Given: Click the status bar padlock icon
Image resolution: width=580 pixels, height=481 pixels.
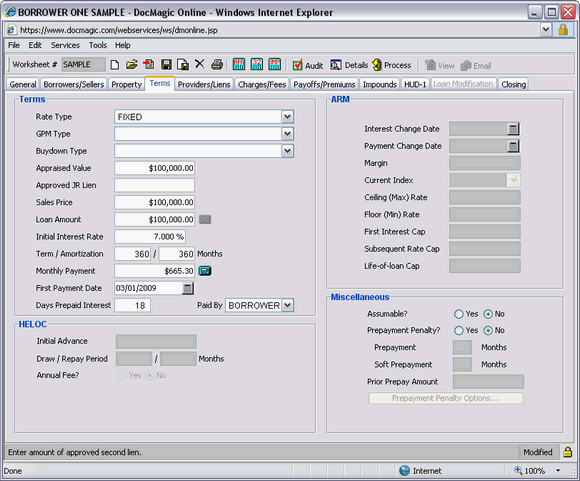Looking at the screenshot, I should (567, 452).
